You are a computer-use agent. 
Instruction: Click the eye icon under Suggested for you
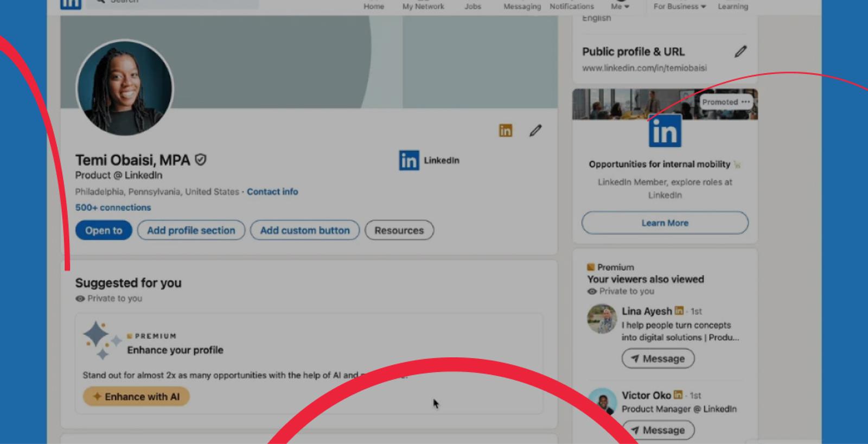[80, 299]
